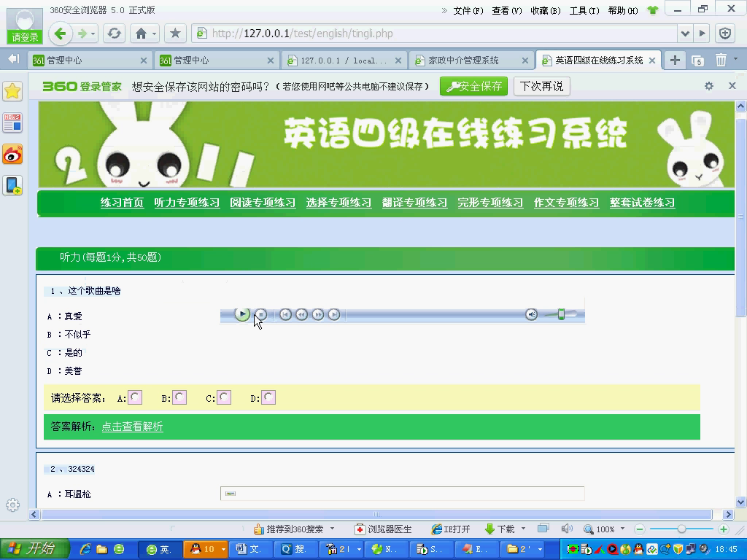
Task: Open the tab bar dropdown arrow at far right
Action: (736, 59)
